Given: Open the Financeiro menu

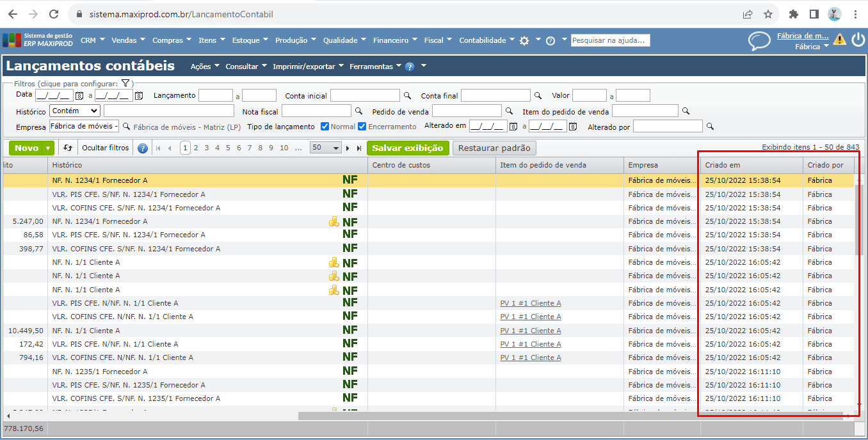Looking at the screenshot, I should [394, 40].
